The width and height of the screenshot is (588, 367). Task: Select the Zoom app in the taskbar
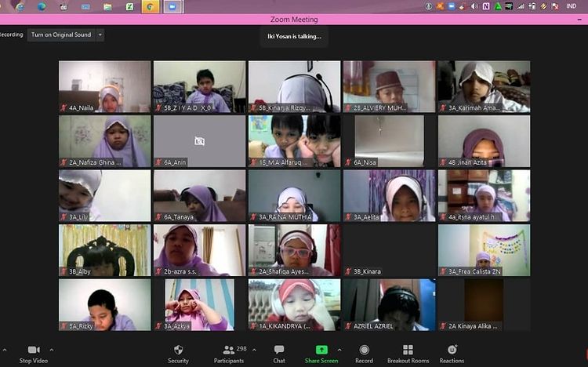click(x=172, y=6)
